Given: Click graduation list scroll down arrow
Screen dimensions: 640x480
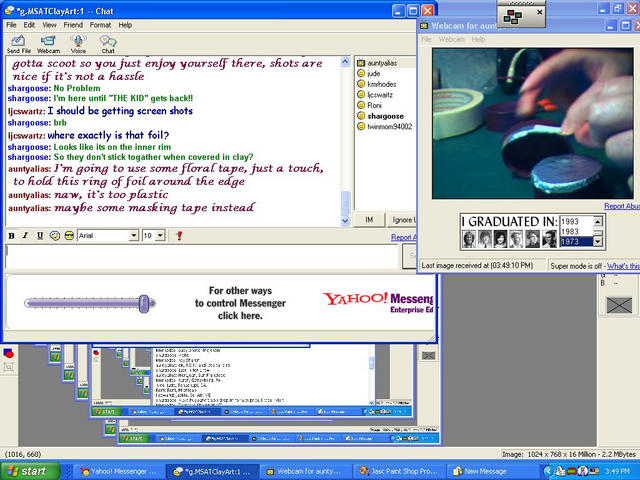Looking at the screenshot, I should point(598,242).
